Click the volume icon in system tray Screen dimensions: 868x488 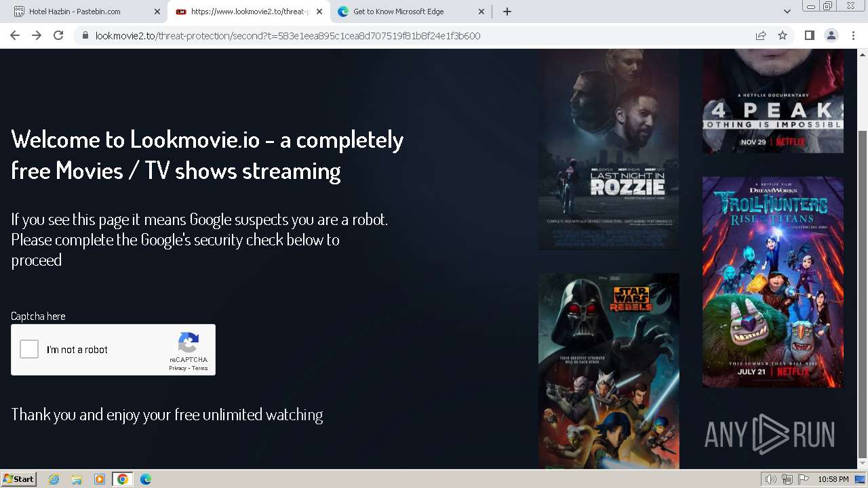(x=770, y=479)
